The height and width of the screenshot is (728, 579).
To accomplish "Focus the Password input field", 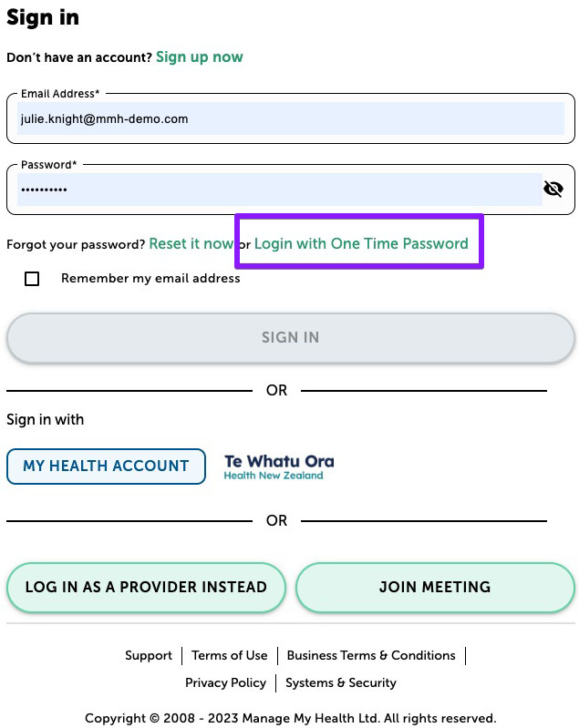I will (x=280, y=190).
